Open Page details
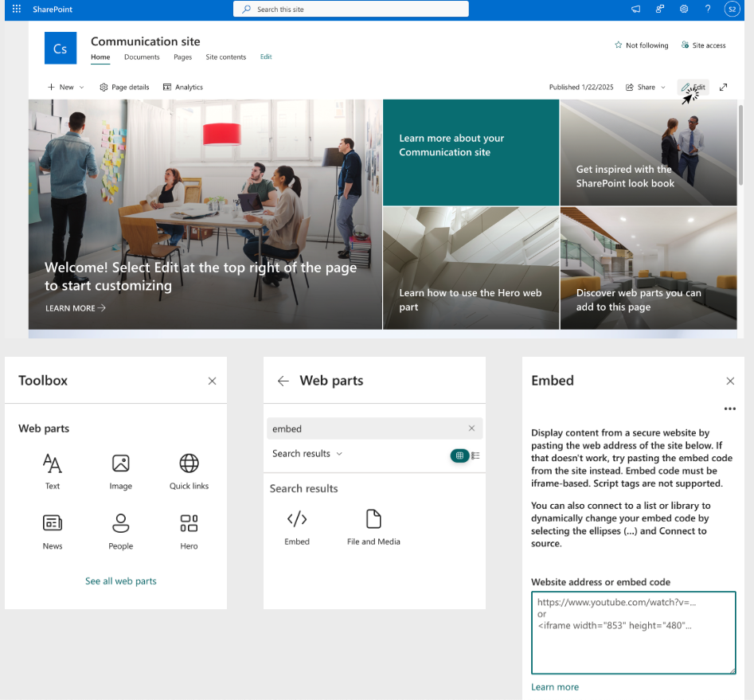754x700 pixels. (x=124, y=87)
